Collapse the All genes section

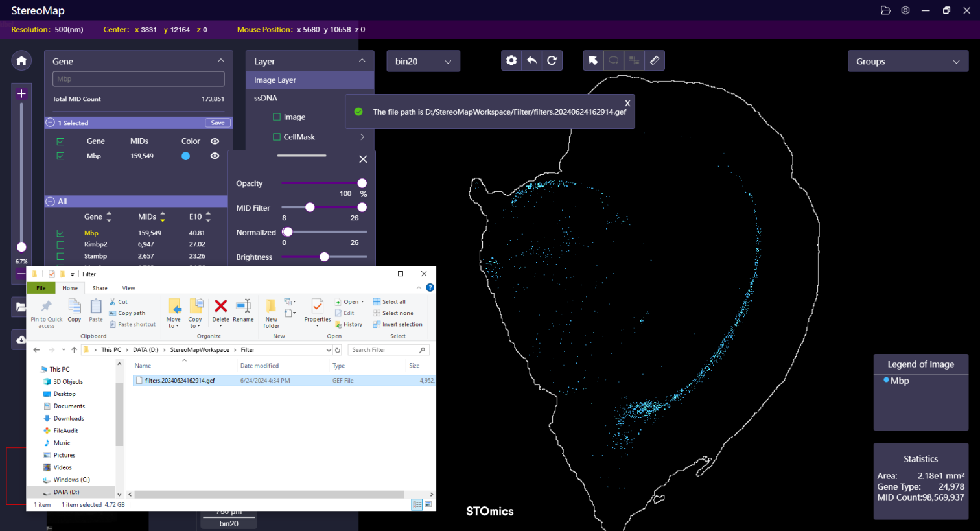pyautogui.click(x=51, y=202)
